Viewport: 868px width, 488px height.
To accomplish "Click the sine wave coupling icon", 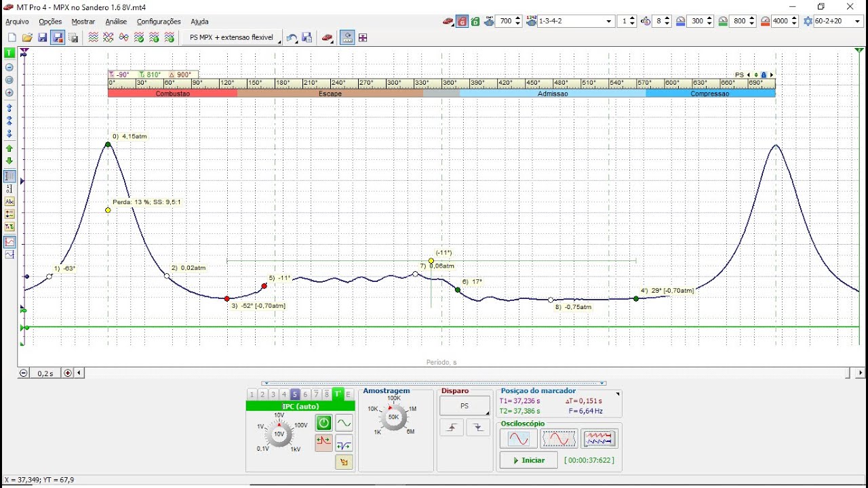I will point(344,423).
